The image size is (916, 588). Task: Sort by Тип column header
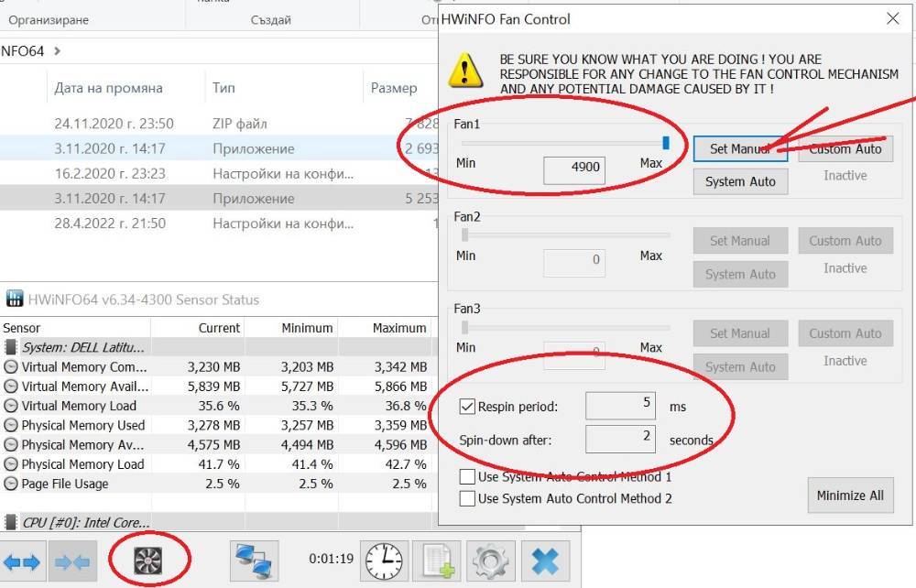coord(224,88)
